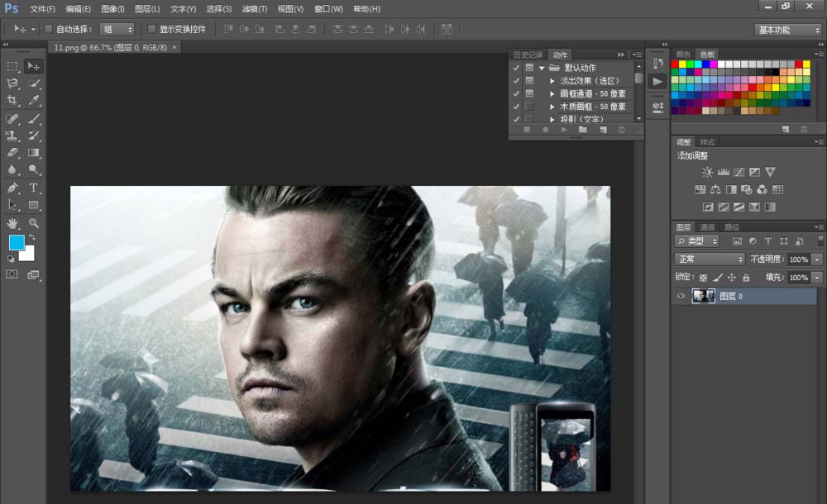Activate the Hand tool
Screen dimensions: 827x504
(x=12, y=223)
